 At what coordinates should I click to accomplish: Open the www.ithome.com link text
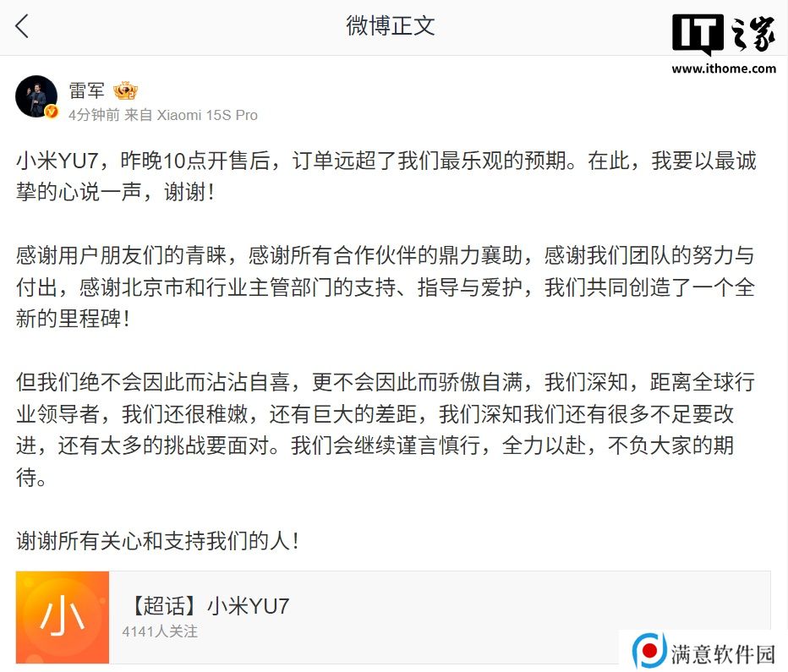[x=724, y=68]
